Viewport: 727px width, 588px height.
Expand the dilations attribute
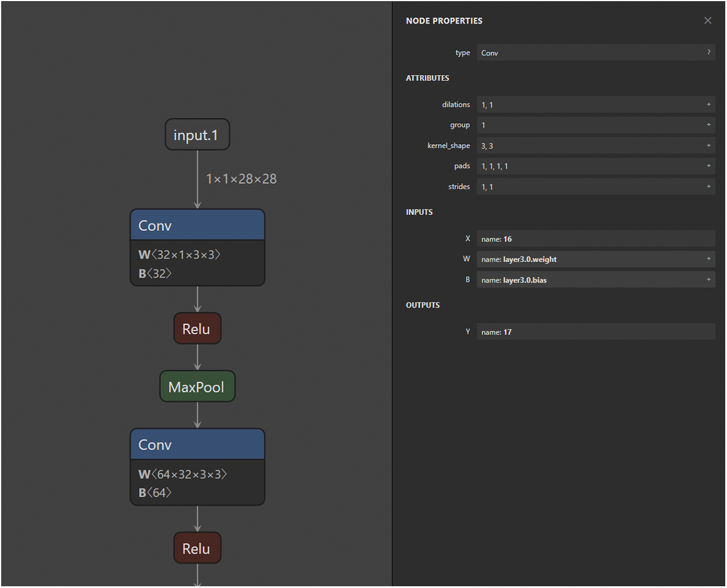pos(708,105)
